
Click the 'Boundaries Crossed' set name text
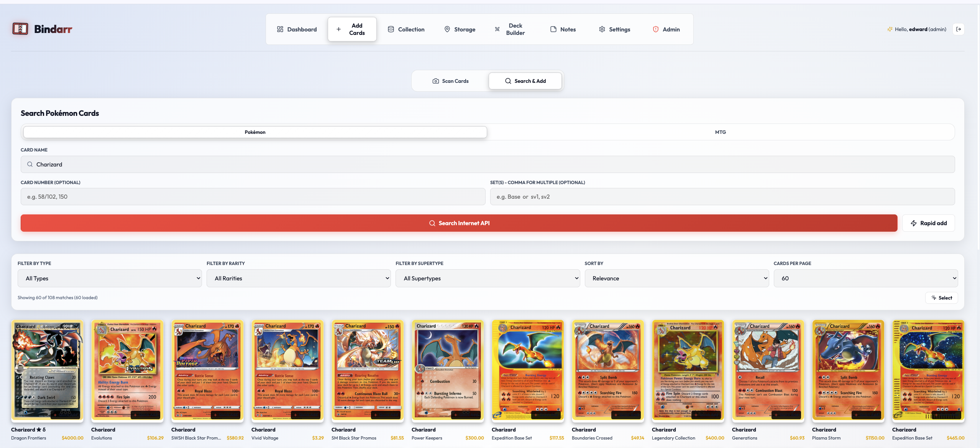pos(592,438)
